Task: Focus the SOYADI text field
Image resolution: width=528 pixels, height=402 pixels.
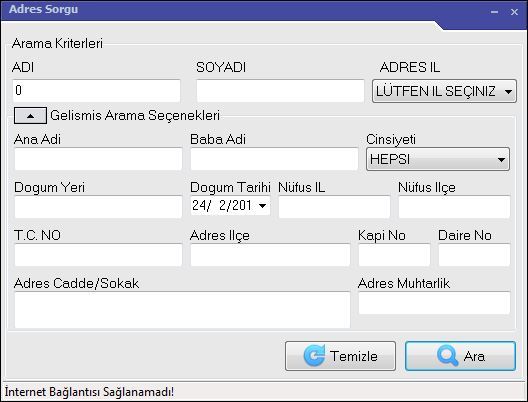Action: 280,91
